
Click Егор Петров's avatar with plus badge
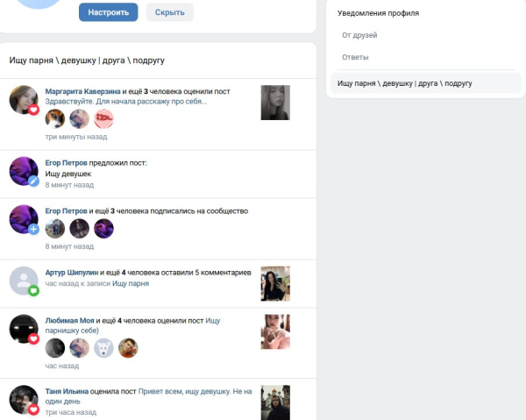pyautogui.click(x=24, y=219)
